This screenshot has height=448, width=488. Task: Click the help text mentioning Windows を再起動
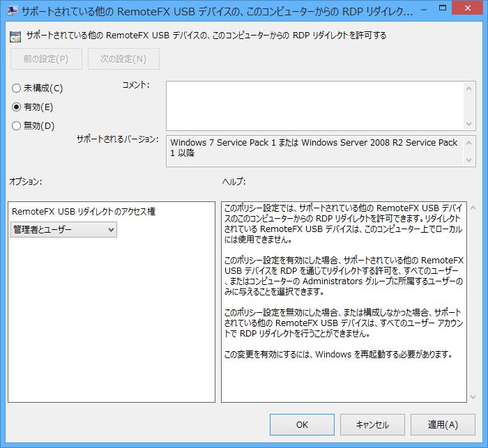click(338, 355)
